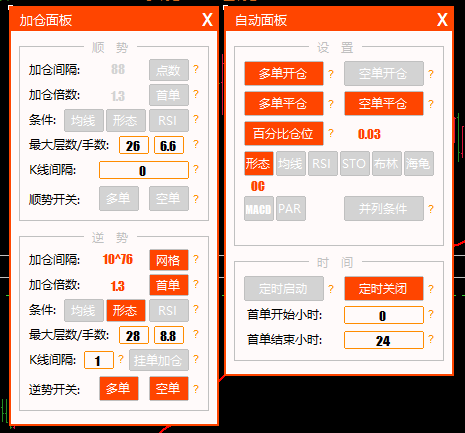The width and height of the screenshot is (465, 433).
Task: Enable the MACD condition button
Action: click(x=259, y=209)
